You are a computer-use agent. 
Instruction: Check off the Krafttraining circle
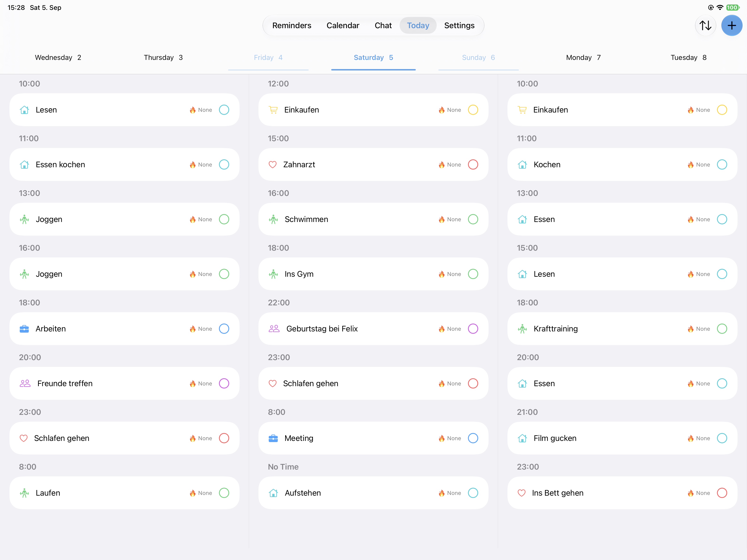pos(722,329)
